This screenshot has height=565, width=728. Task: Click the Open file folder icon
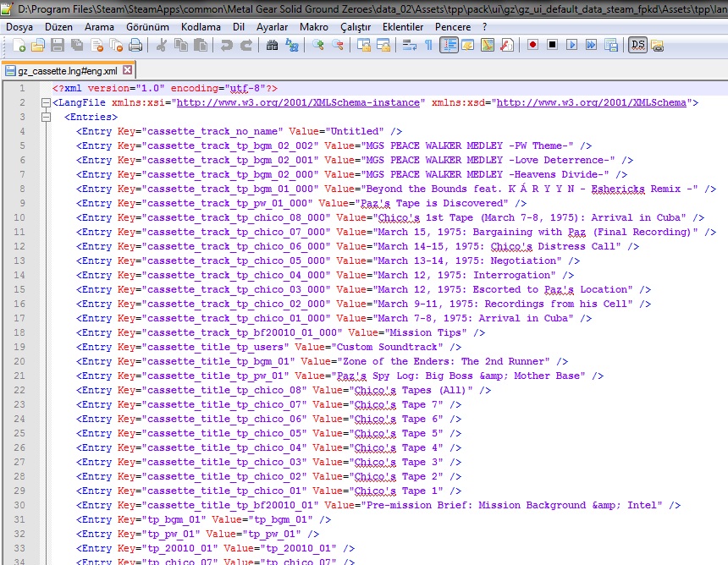point(38,45)
